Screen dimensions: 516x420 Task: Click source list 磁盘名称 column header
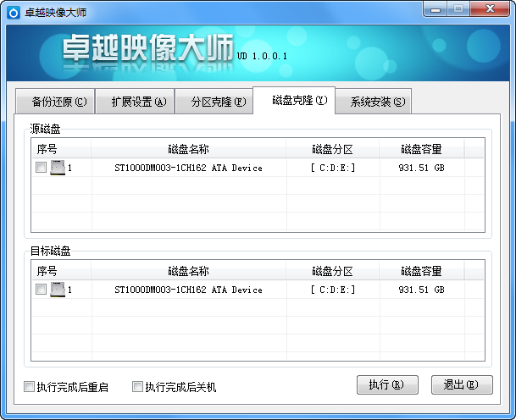188,149
